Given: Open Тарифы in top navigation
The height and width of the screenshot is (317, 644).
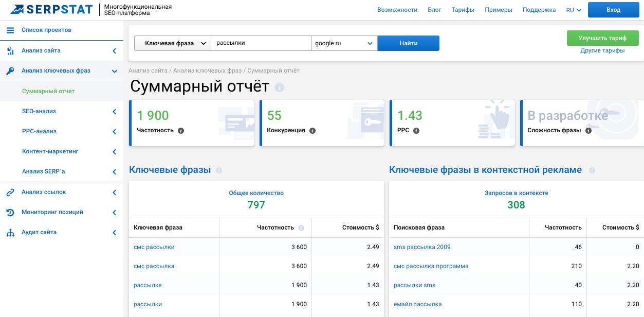Looking at the screenshot, I should coord(463,10).
